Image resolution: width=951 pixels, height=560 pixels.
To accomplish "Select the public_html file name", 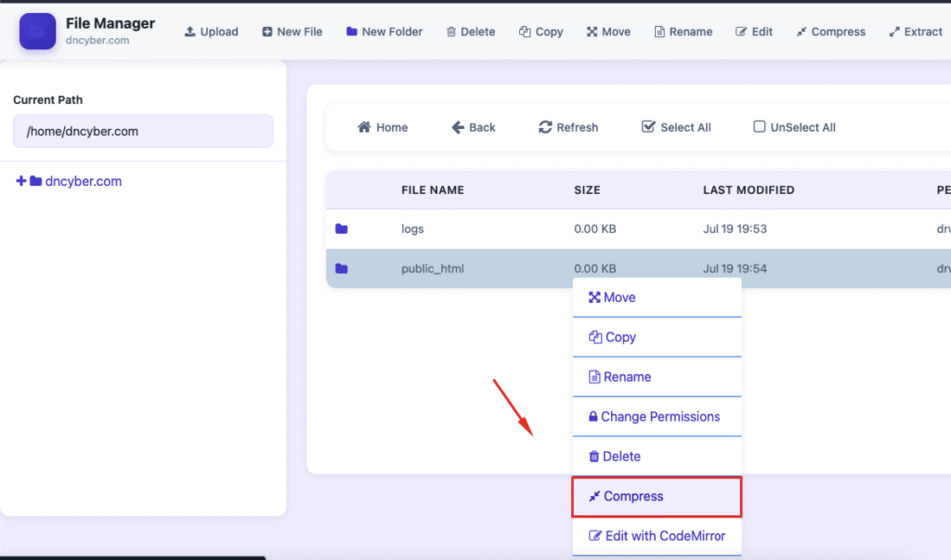I will 433,268.
